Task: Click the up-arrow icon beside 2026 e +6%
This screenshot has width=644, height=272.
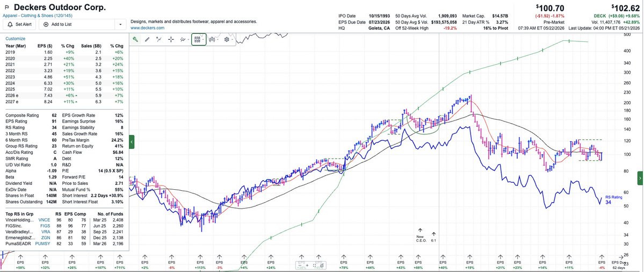Action: click(76, 96)
